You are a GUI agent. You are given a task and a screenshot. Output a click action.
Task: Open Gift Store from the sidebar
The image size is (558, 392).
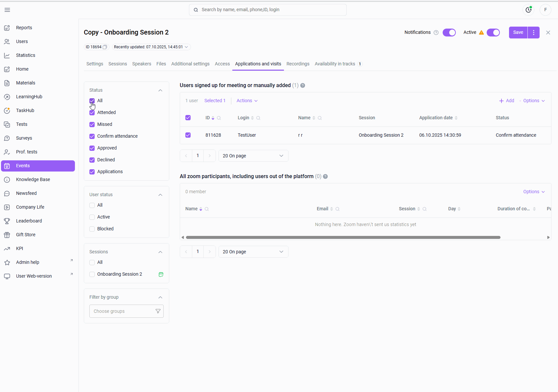coord(26,235)
